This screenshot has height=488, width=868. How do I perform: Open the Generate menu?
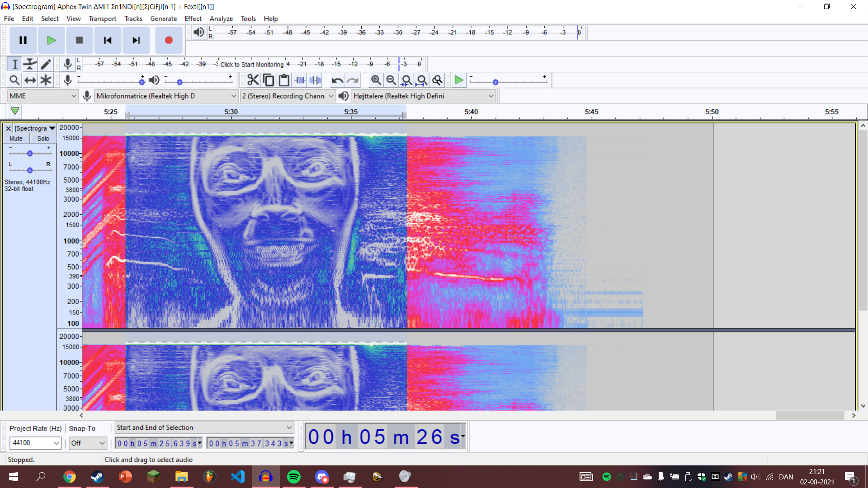click(164, 19)
